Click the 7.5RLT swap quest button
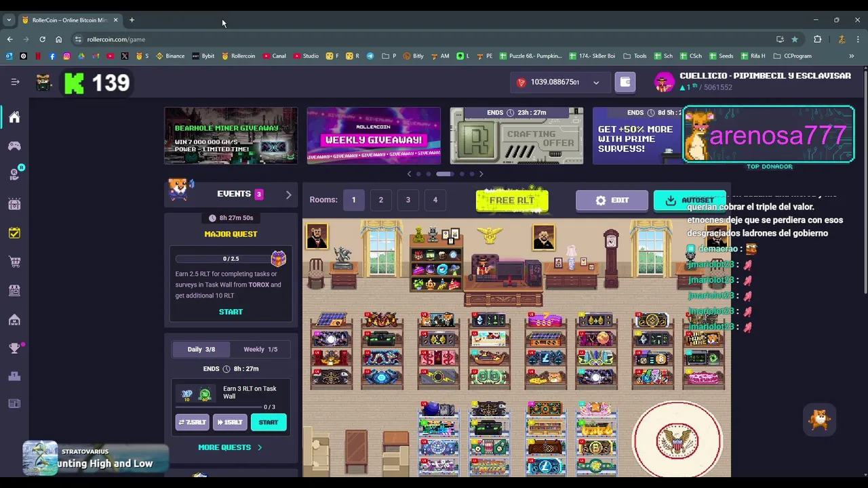Viewport: 868px width, 488px height. 193,422
